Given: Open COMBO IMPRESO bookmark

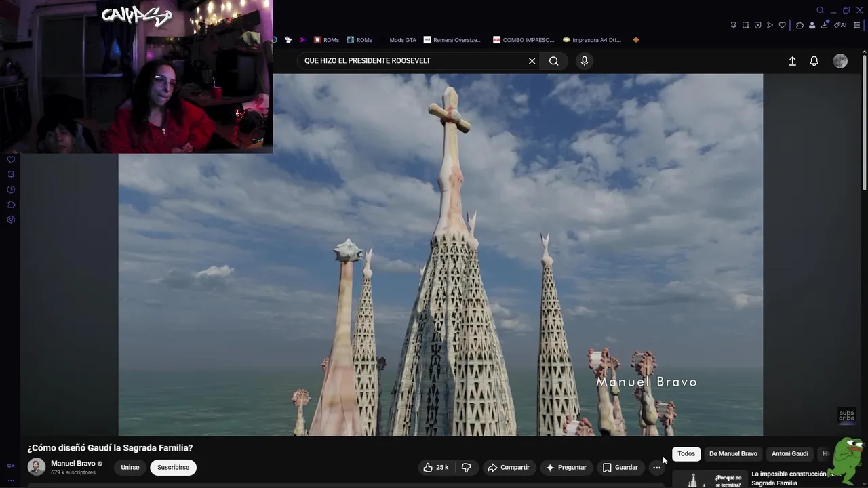Looking at the screenshot, I should point(524,40).
